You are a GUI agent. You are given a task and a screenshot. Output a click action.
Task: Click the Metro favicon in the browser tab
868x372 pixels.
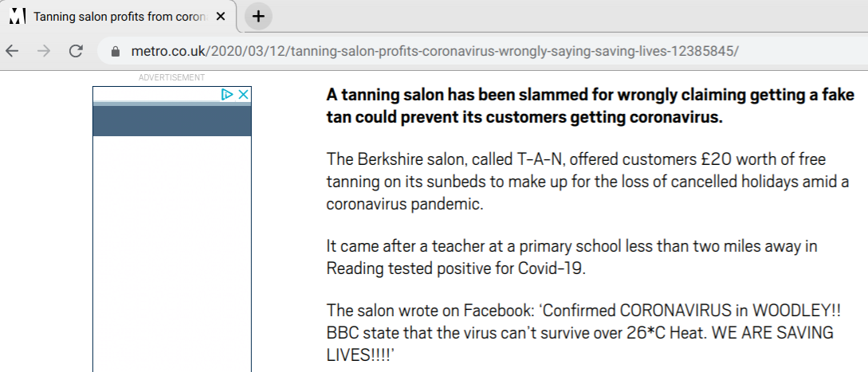click(18, 16)
